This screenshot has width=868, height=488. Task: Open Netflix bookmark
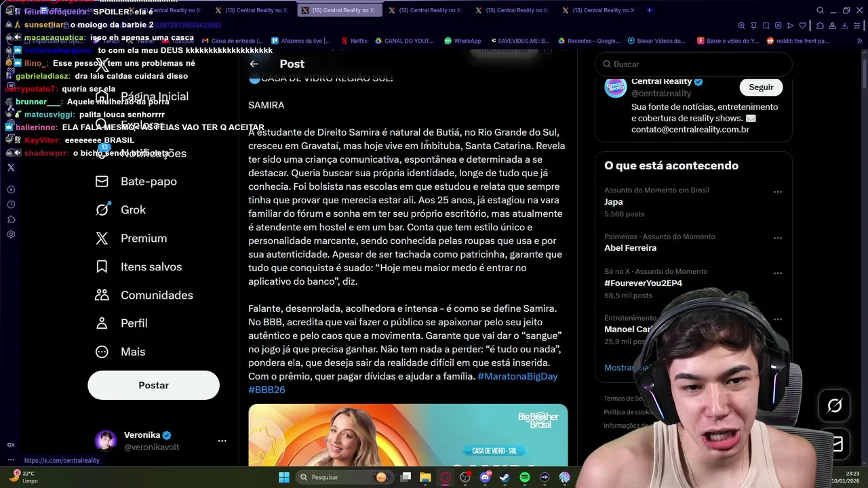[x=353, y=41]
